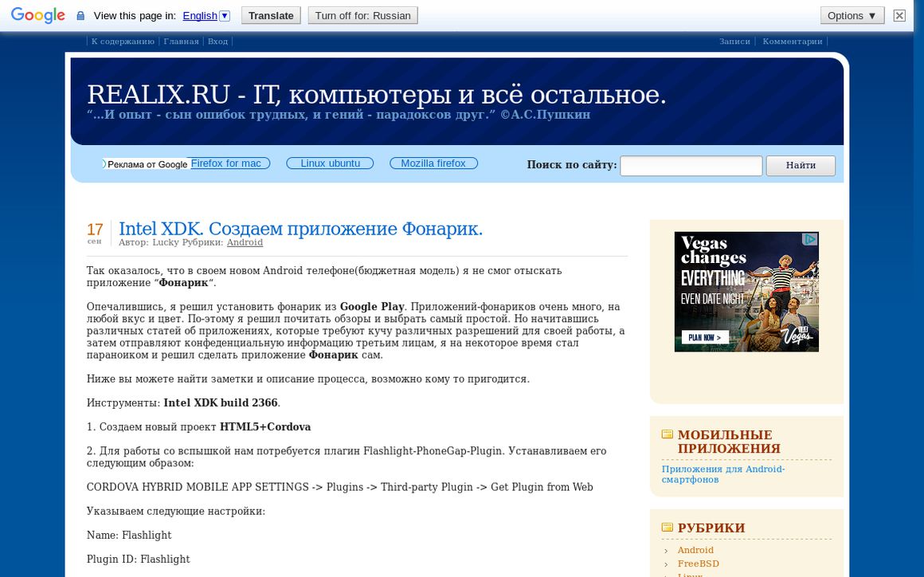Click the lock icon beside View this page

click(x=80, y=16)
